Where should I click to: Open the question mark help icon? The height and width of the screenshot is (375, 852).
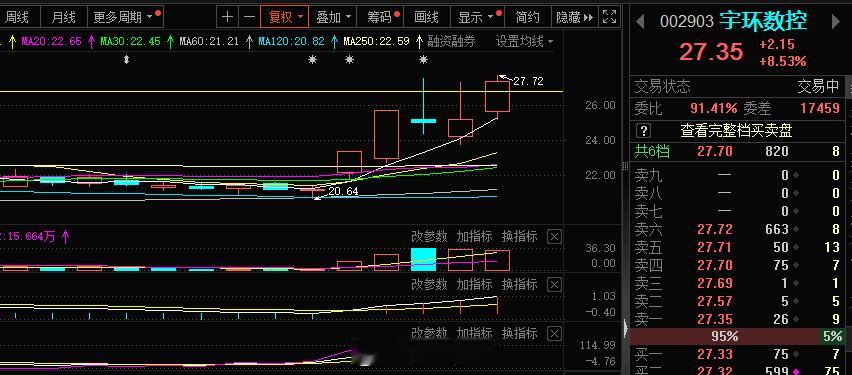[x=643, y=130]
